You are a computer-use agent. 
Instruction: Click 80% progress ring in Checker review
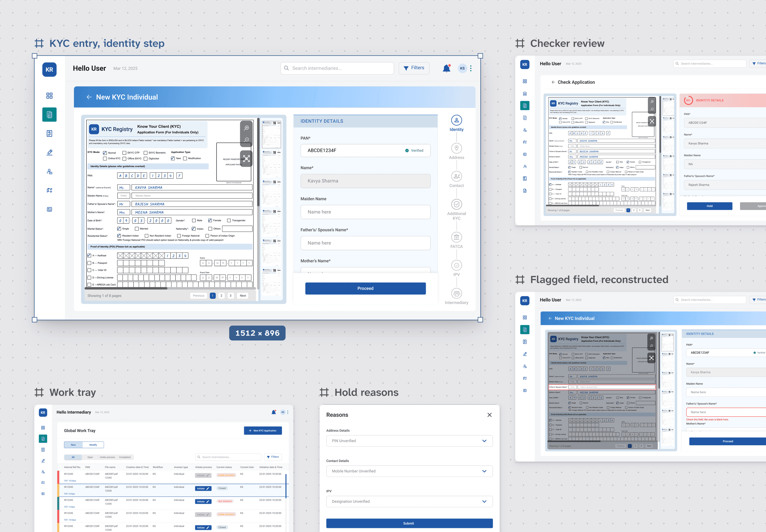coord(688,100)
